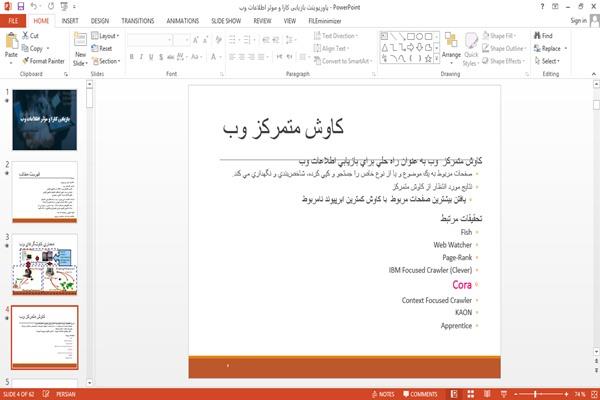Open the Select dropdown in Editing
Viewport: 600px width, 400px height.
pos(547,61)
